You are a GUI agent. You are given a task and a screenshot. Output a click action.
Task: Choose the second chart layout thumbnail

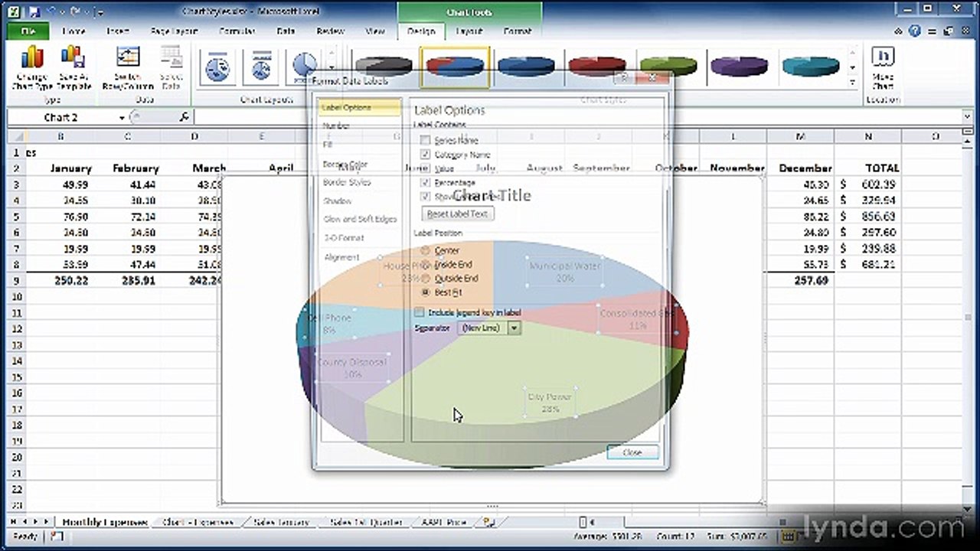coord(262,68)
